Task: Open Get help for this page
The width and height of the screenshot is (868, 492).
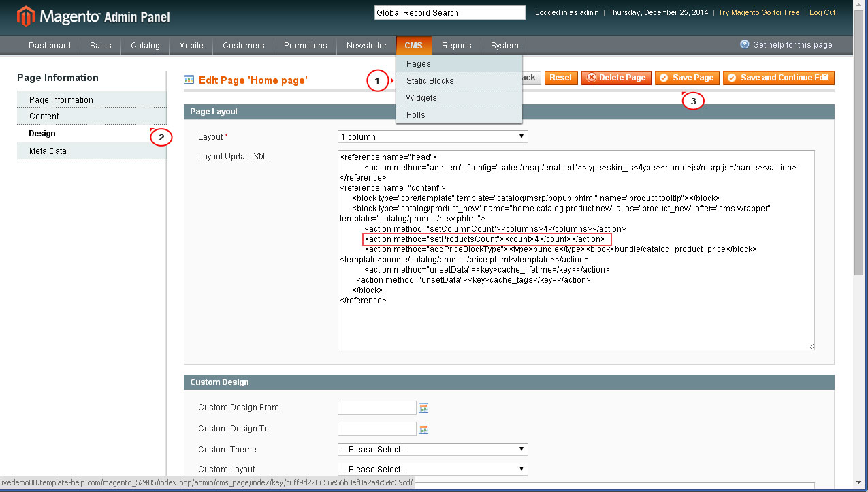Action: (x=792, y=45)
